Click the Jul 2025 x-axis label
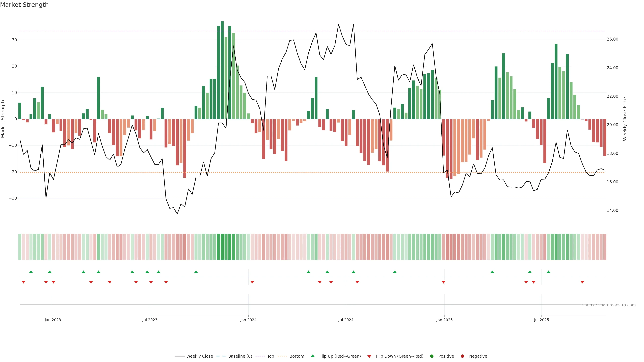The width and height of the screenshot is (644, 362). click(x=541, y=320)
